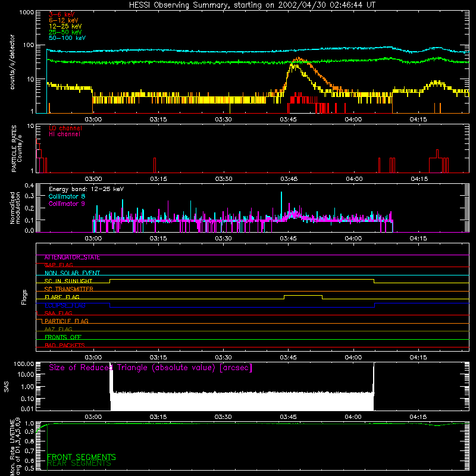This screenshot has width=476, height=476.
Task: Click the 0.4 tick label on modulation axis
Action: [x=29, y=186]
